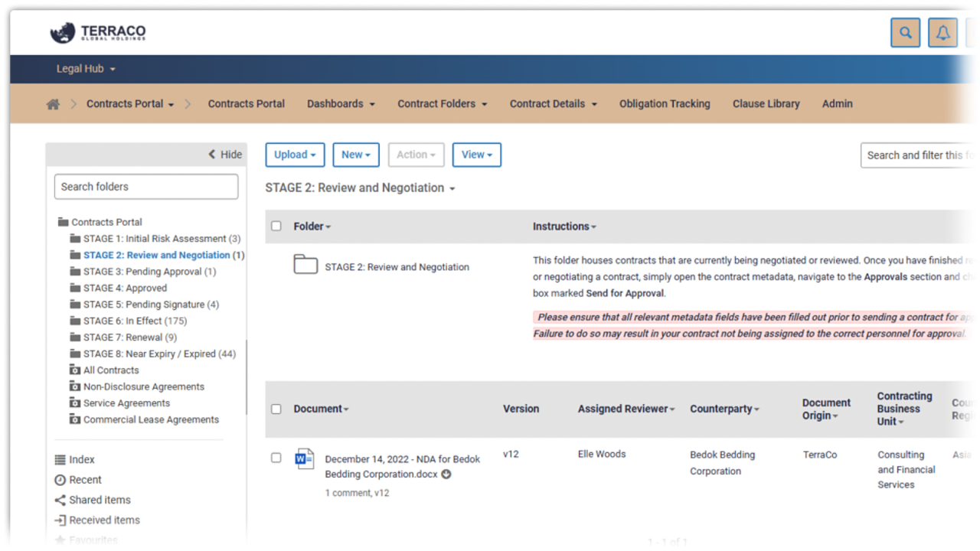This screenshot has width=980, height=551.
Task: Open the Obligation Tracking menu item
Action: pyautogui.click(x=665, y=104)
